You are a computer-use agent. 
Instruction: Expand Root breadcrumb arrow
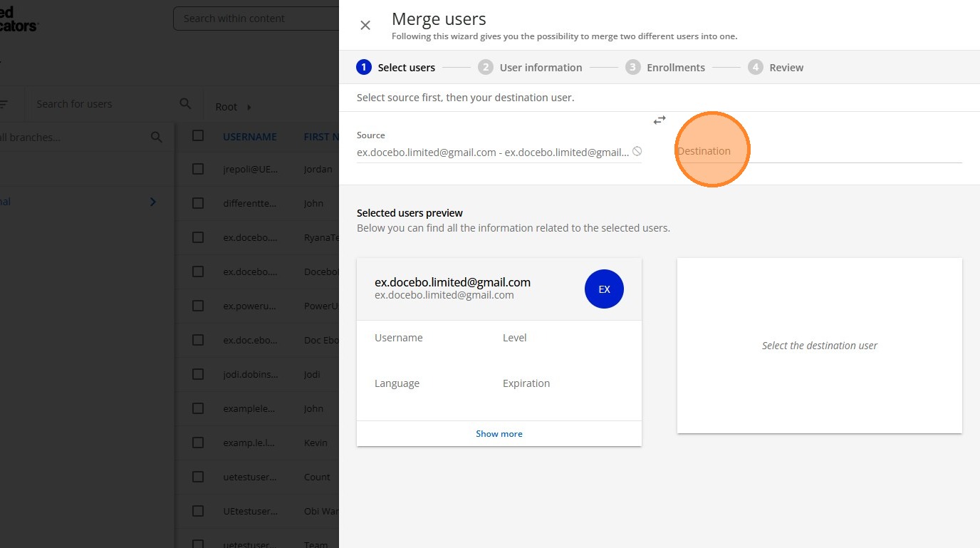pos(249,107)
